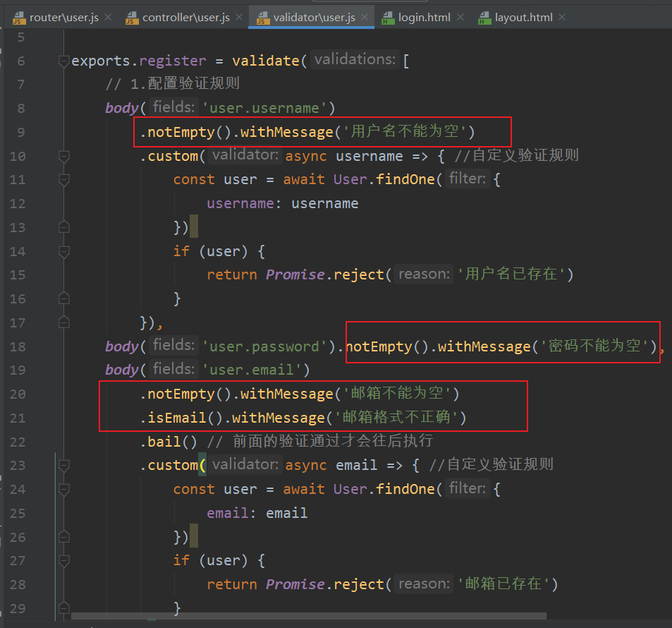
Task: Click the 'async email' parameter on line 23
Action: click(x=331, y=466)
